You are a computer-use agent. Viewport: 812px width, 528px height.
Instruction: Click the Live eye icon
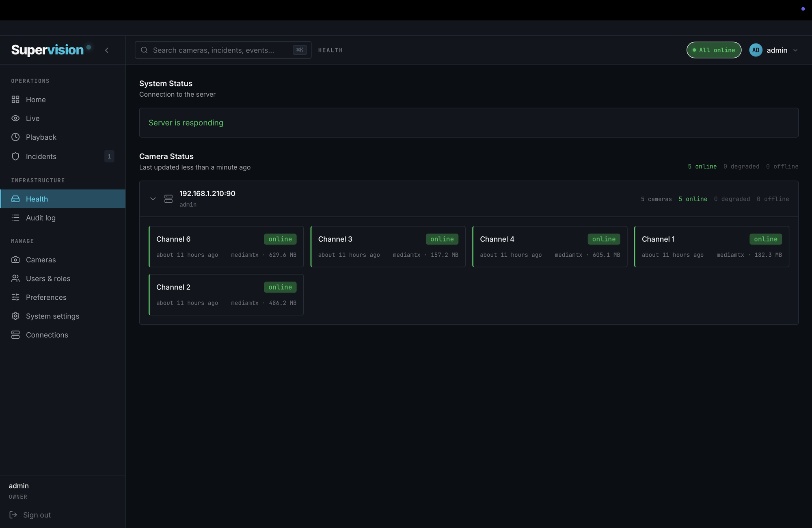15,118
